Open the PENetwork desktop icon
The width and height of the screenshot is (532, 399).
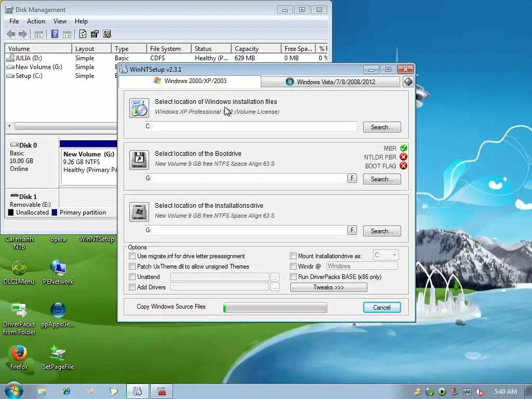[x=58, y=272]
